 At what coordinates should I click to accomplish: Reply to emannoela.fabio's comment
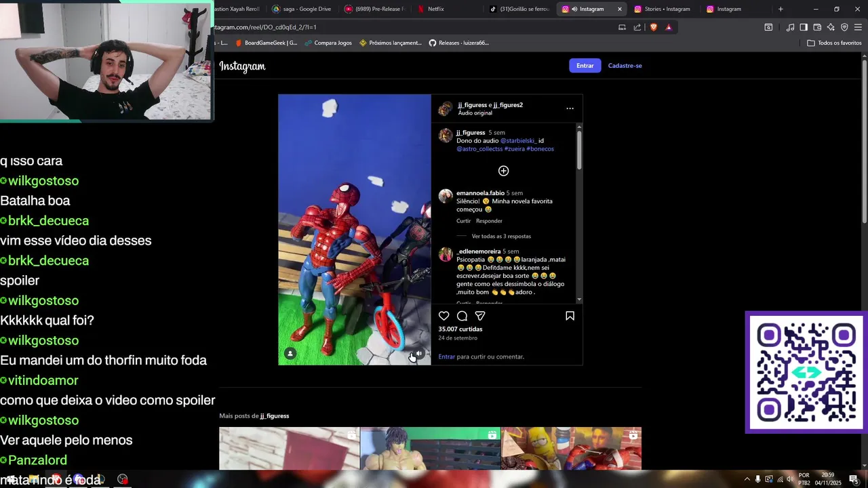click(x=489, y=221)
